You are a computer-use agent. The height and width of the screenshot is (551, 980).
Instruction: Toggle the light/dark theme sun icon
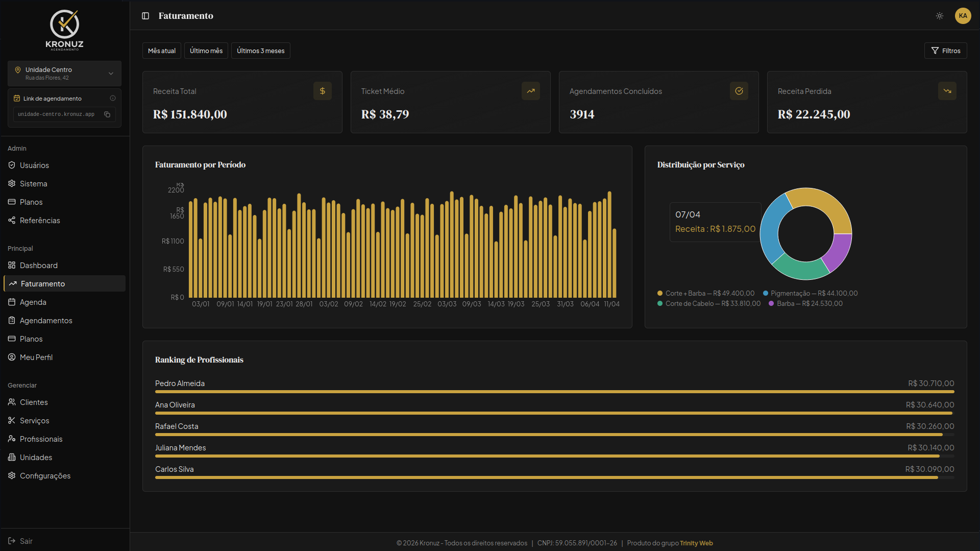click(939, 16)
